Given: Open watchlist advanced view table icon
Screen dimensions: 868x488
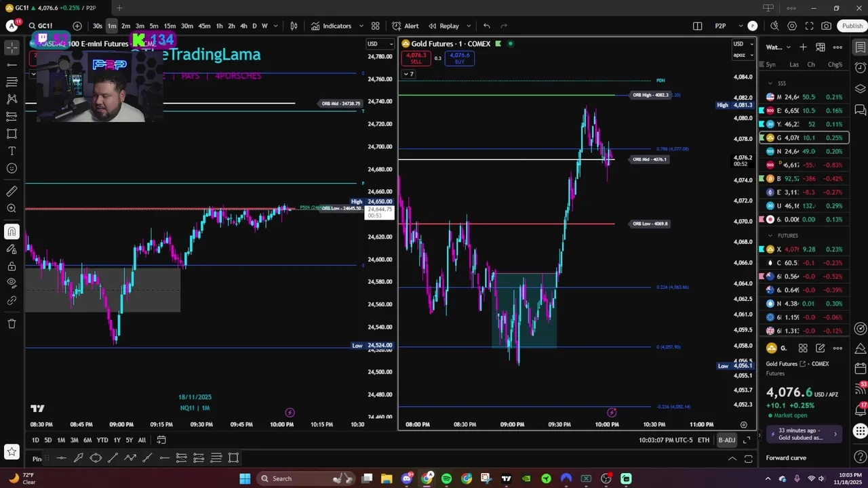Looking at the screenshot, I should pos(820,47).
